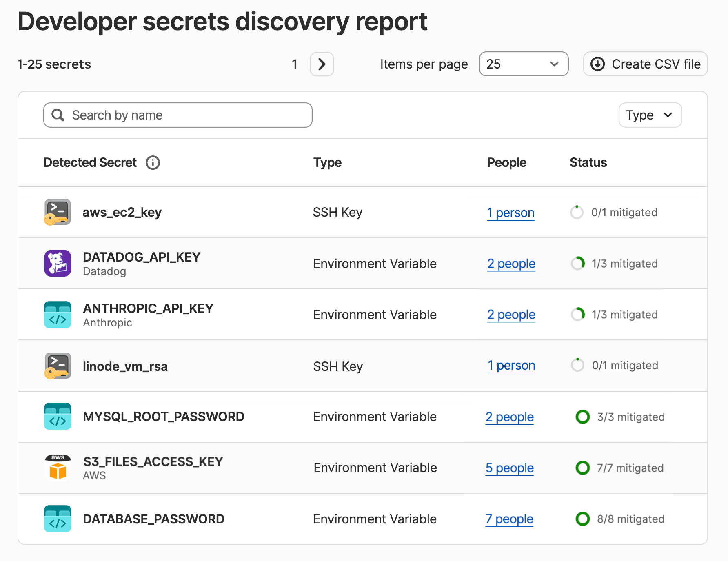Open 5 people link for S3_FILES_ACCESS_KEY

click(509, 468)
